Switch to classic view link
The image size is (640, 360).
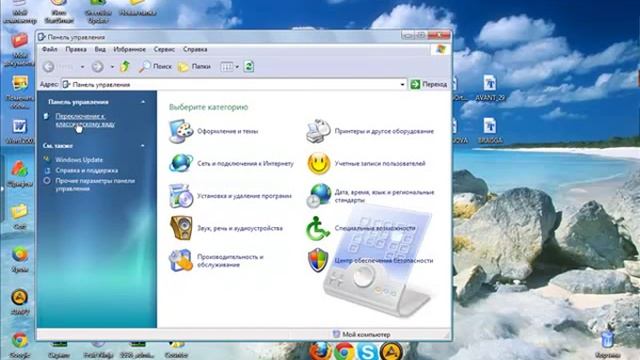tap(85, 120)
